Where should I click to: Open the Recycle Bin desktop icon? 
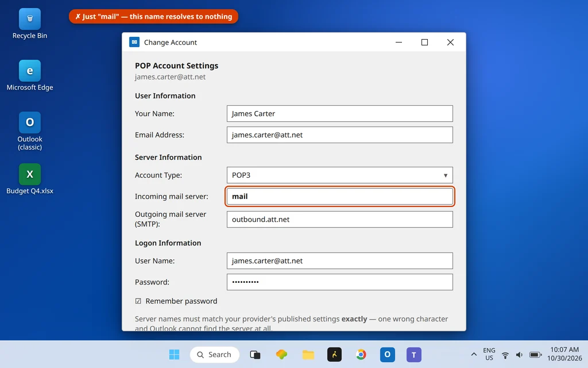pyautogui.click(x=30, y=24)
